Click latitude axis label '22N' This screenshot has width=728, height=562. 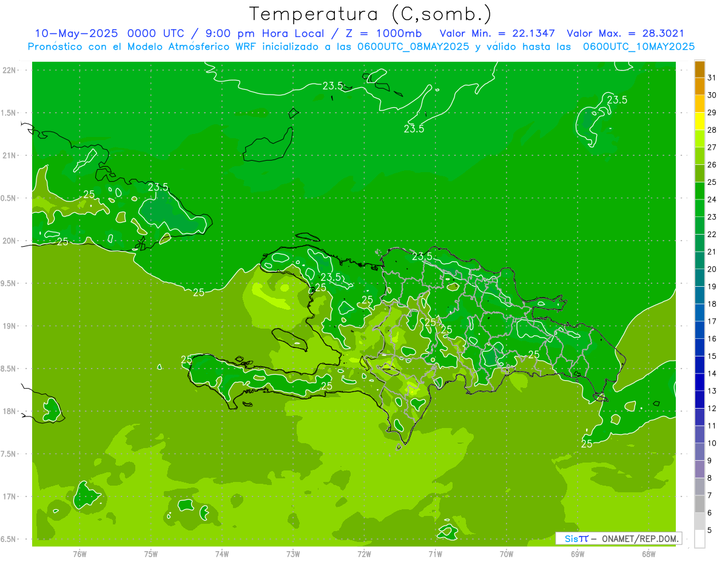click(9, 70)
